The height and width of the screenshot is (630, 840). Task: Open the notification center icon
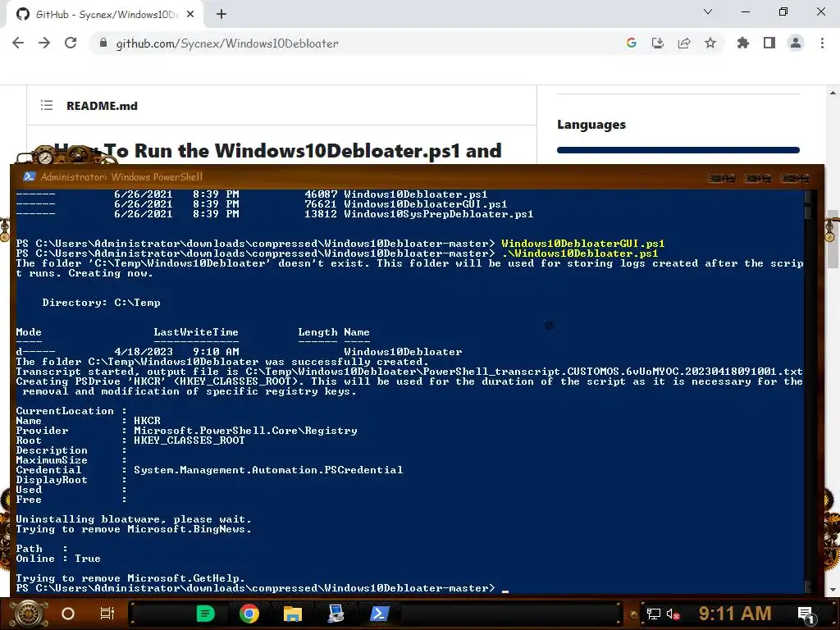pos(807,614)
